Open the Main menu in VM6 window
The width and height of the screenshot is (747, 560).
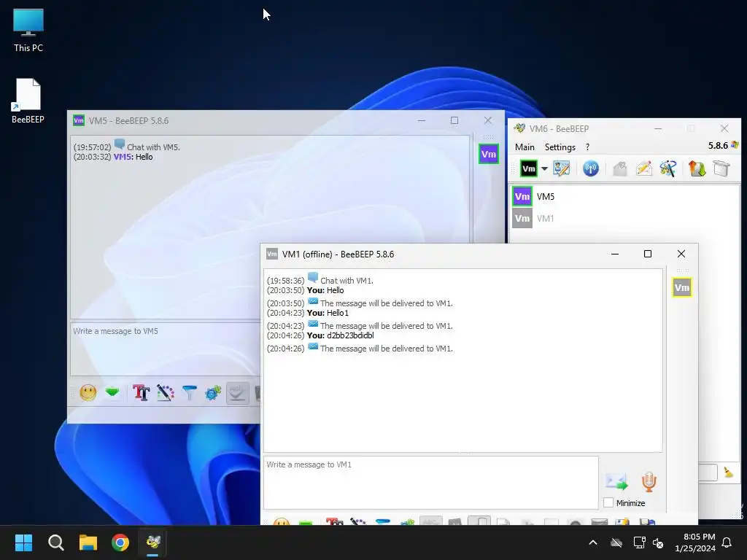525,147
